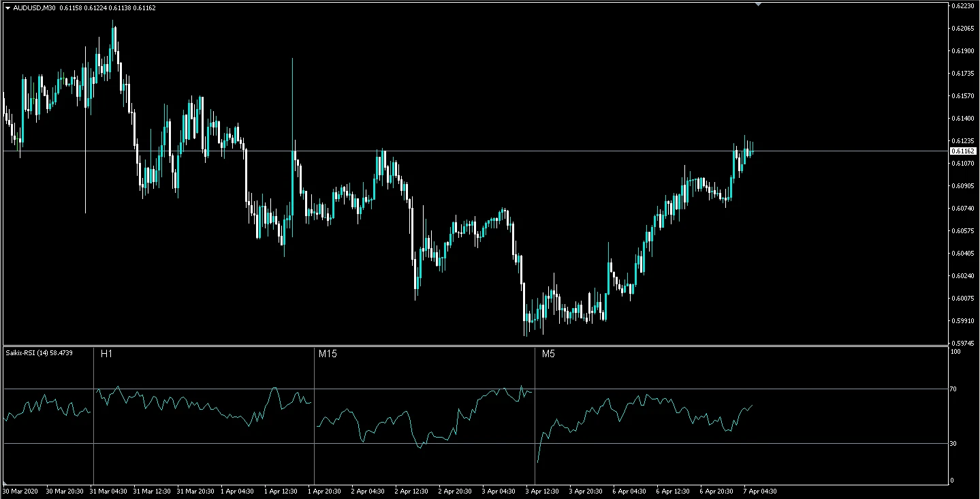Viewport: 980px width, 499px height.
Task: Click the 3 Apr 12:30 time label
Action: tap(541, 491)
